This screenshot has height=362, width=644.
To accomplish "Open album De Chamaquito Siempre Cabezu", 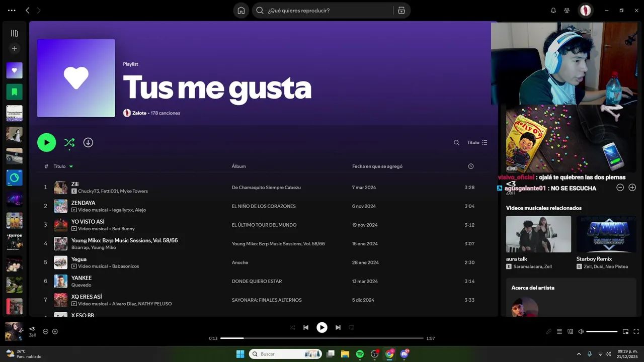I will click(266, 188).
